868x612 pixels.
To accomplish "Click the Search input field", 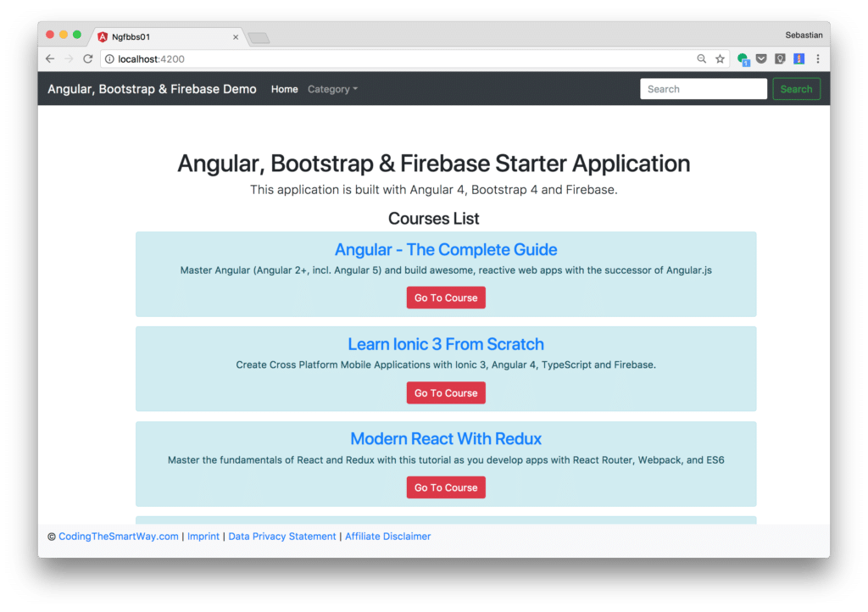I will coord(704,89).
